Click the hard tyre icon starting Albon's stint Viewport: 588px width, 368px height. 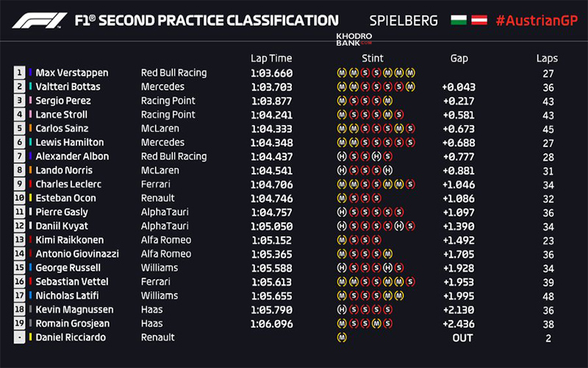tap(341, 156)
